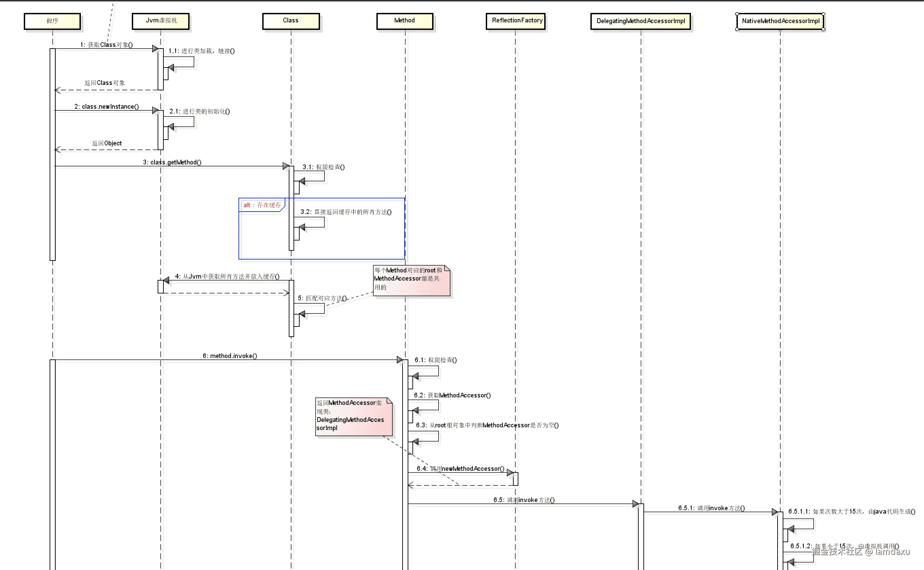Select the DelegatingMethodAccessorImpl lifeline header

click(640, 21)
